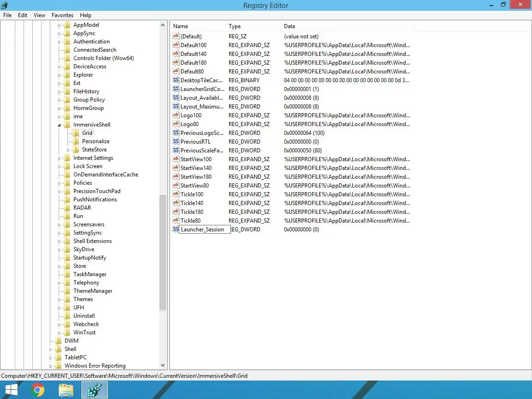The width and height of the screenshot is (532, 399).
Task: Open the View menu
Action: click(x=39, y=15)
